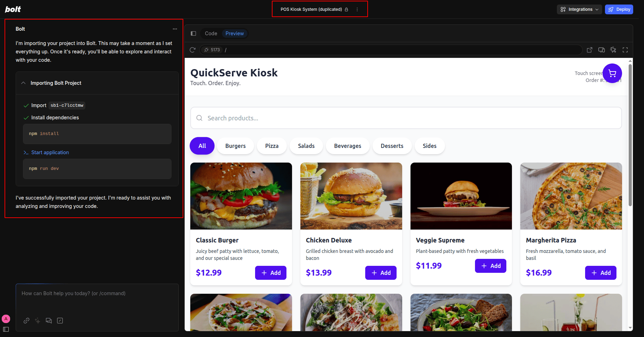Select the Salads category filter

pyautogui.click(x=306, y=146)
